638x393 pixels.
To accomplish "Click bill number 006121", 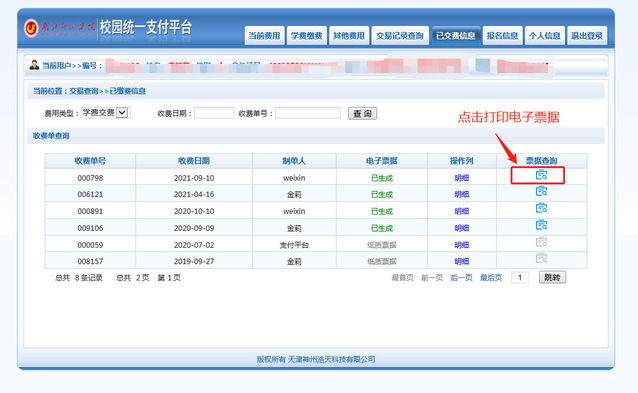I will coord(90,194).
